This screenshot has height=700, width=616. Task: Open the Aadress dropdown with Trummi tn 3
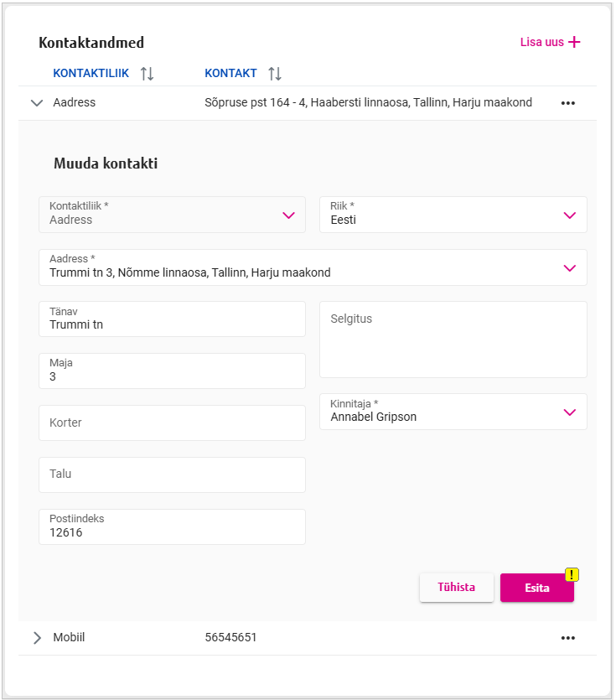[313, 267]
